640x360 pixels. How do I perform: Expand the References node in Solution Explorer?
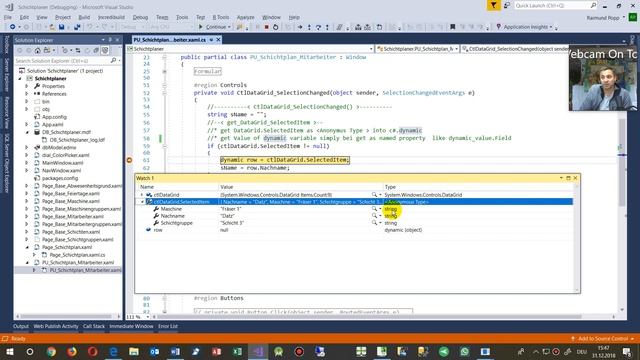click(27, 94)
